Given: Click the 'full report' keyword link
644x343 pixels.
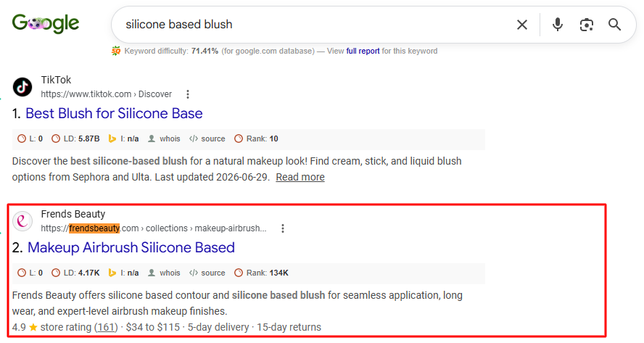Looking at the screenshot, I should [363, 51].
